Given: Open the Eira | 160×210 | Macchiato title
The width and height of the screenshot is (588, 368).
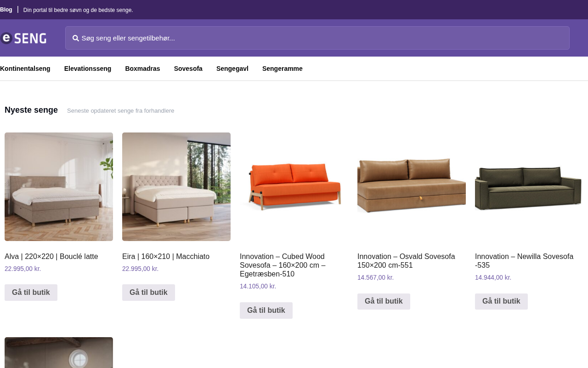Looking at the screenshot, I should click(166, 257).
